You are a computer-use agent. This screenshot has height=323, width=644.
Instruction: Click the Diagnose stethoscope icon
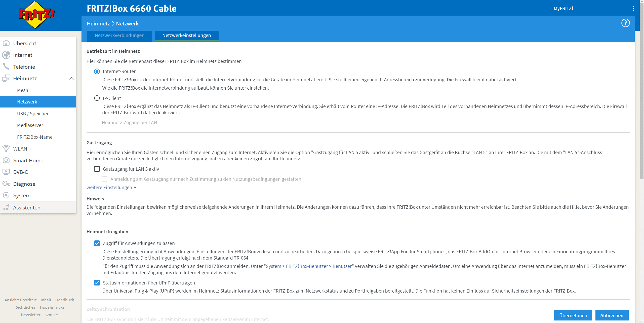[6, 184]
